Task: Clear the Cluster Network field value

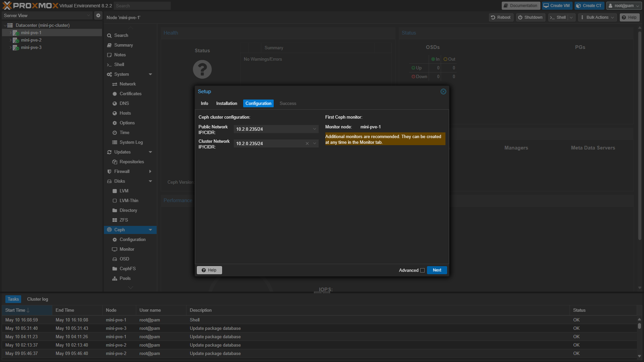Action: pyautogui.click(x=307, y=143)
